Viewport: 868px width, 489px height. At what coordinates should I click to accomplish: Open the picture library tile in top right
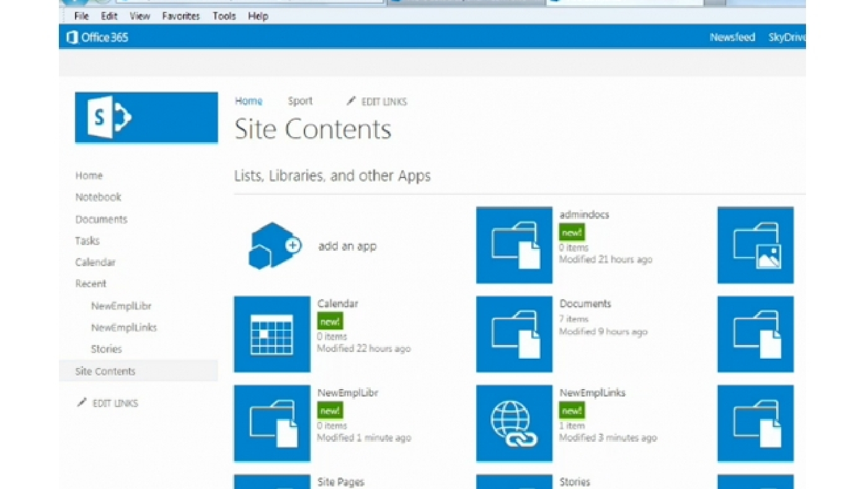click(x=754, y=245)
